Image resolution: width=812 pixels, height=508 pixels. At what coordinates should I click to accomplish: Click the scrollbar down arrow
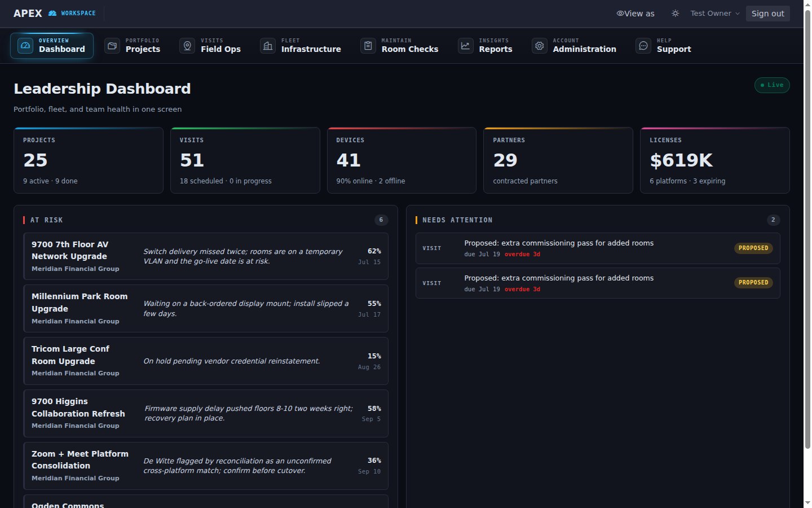click(807, 503)
